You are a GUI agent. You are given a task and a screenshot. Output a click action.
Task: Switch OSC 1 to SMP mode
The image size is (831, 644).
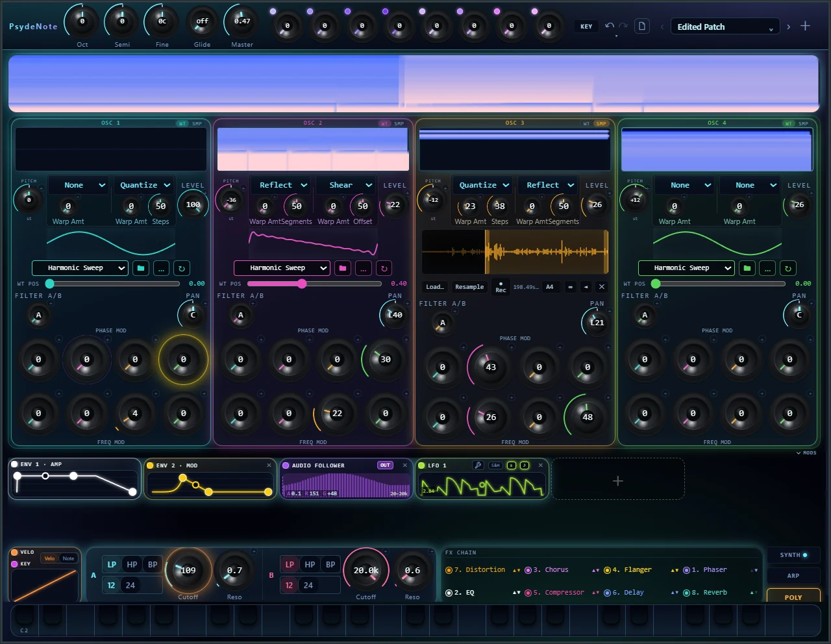197,123
